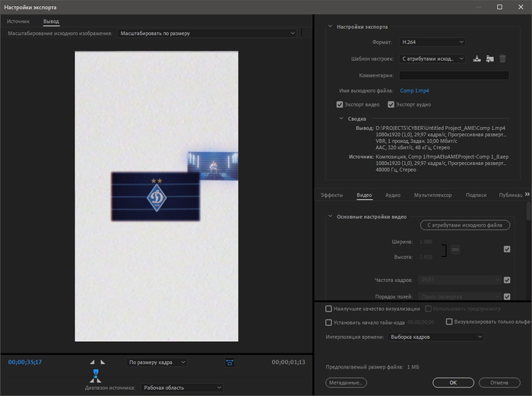532x396 pixels.
Task: Collapse the Сводка section
Action: pyautogui.click(x=340, y=119)
